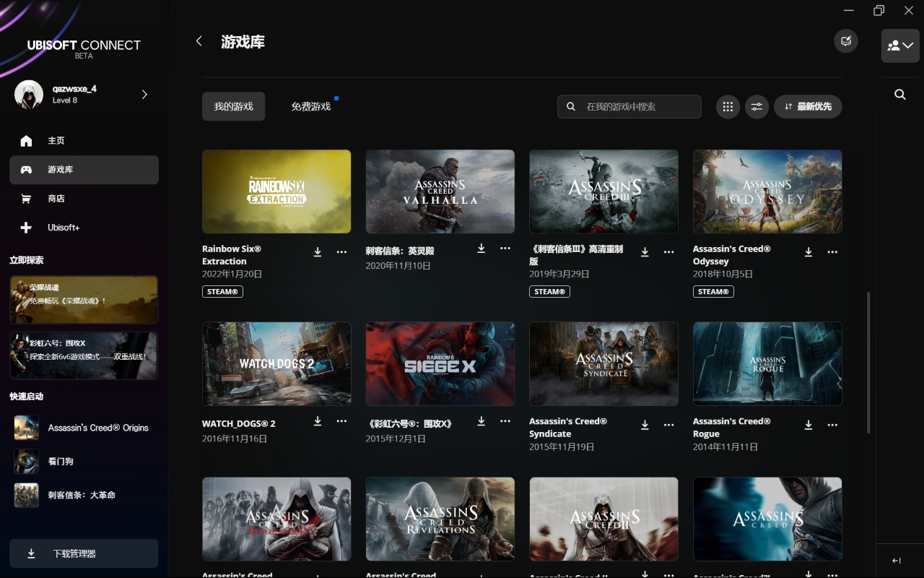924x578 pixels.
Task: Open the friends panel dropdown
Action: tap(900, 46)
